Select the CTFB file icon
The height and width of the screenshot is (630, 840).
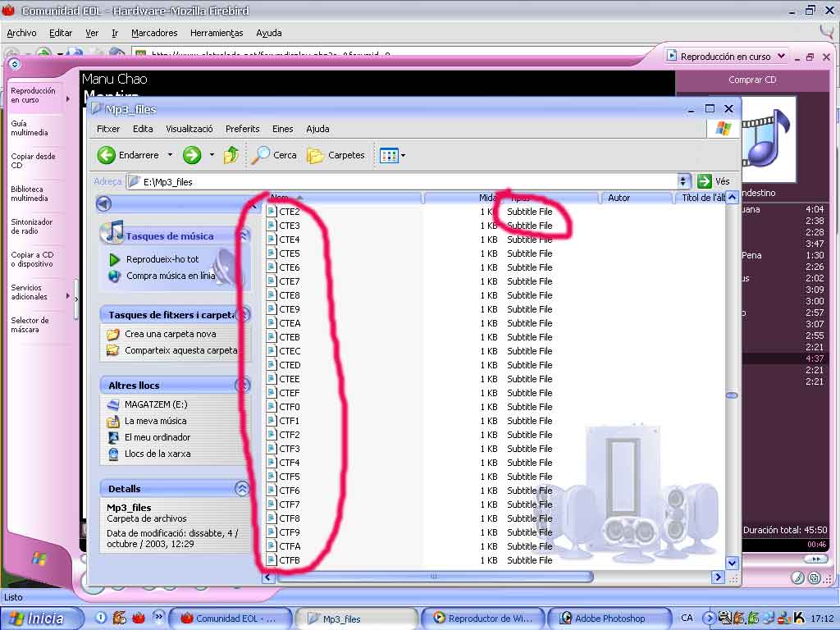click(272, 559)
